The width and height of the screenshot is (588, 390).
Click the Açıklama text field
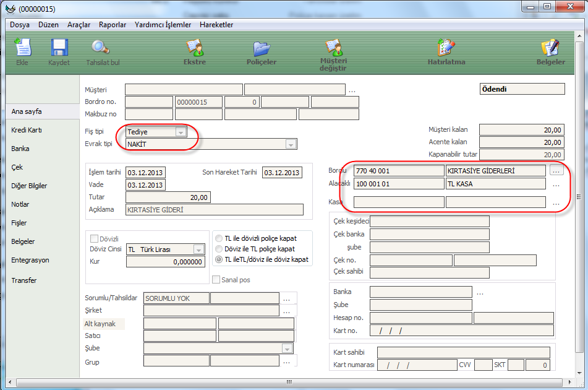pos(215,210)
